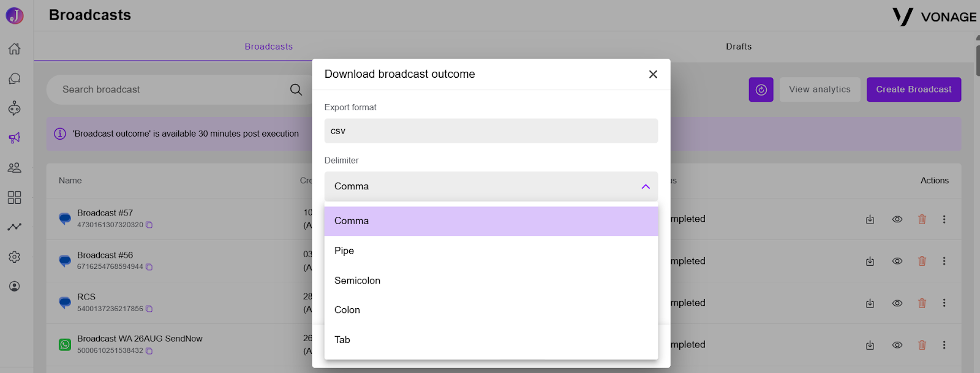980x373 pixels.
Task: Copy the ID of Broadcast #57
Action: click(149, 225)
